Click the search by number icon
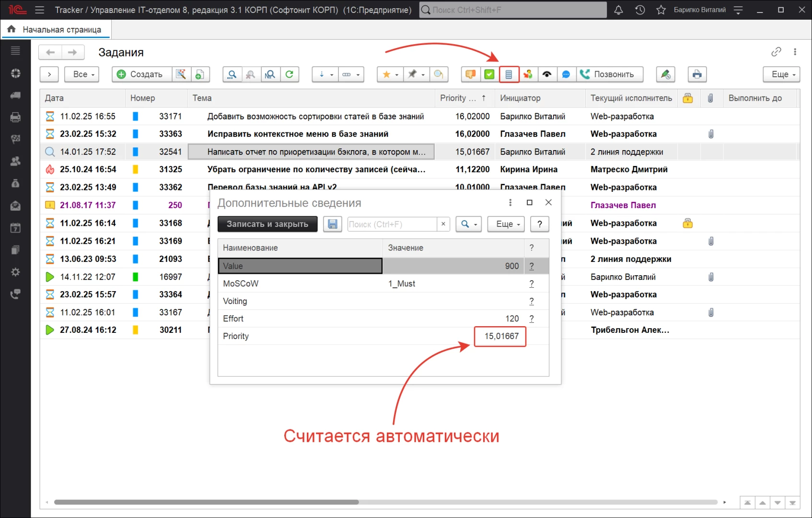The image size is (812, 518). click(270, 74)
